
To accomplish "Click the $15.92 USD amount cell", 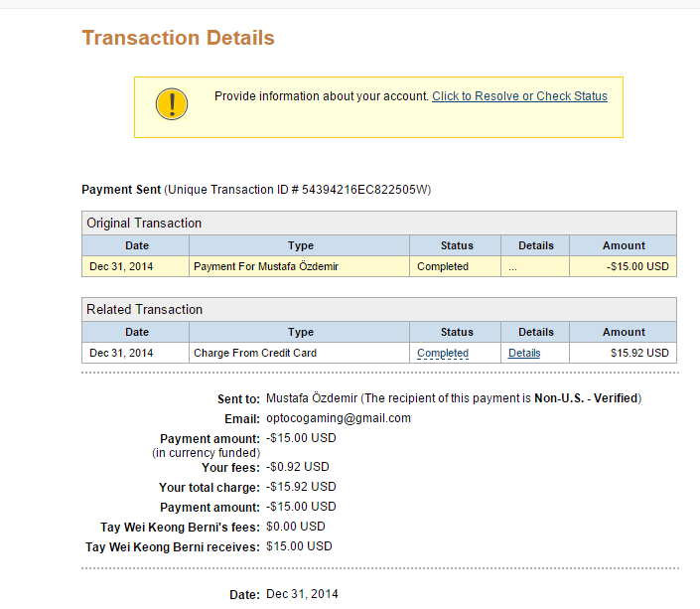I will tap(624, 353).
